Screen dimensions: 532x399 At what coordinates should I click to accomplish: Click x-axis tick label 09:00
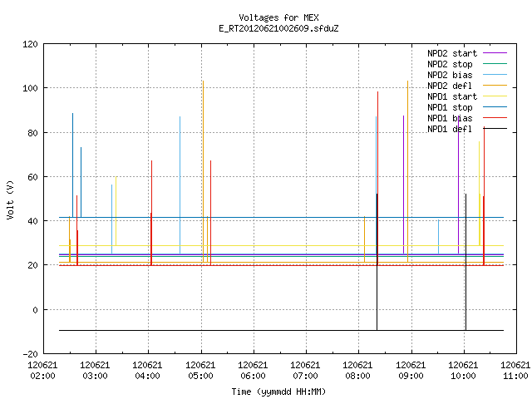pos(411,377)
